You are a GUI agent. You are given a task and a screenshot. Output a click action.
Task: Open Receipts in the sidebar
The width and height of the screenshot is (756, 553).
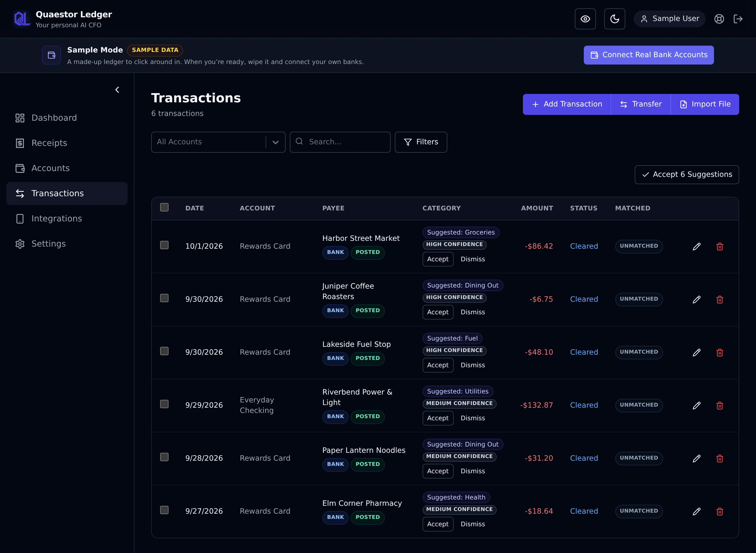click(x=67, y=143)
